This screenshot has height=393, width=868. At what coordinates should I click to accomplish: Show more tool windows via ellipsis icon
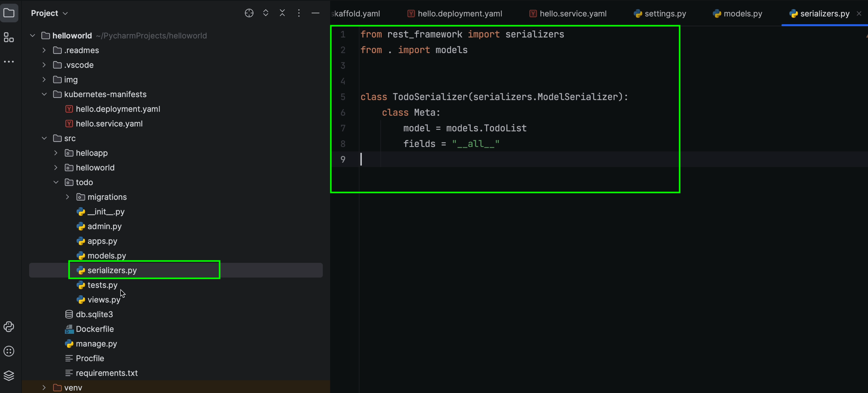[8, 61]
